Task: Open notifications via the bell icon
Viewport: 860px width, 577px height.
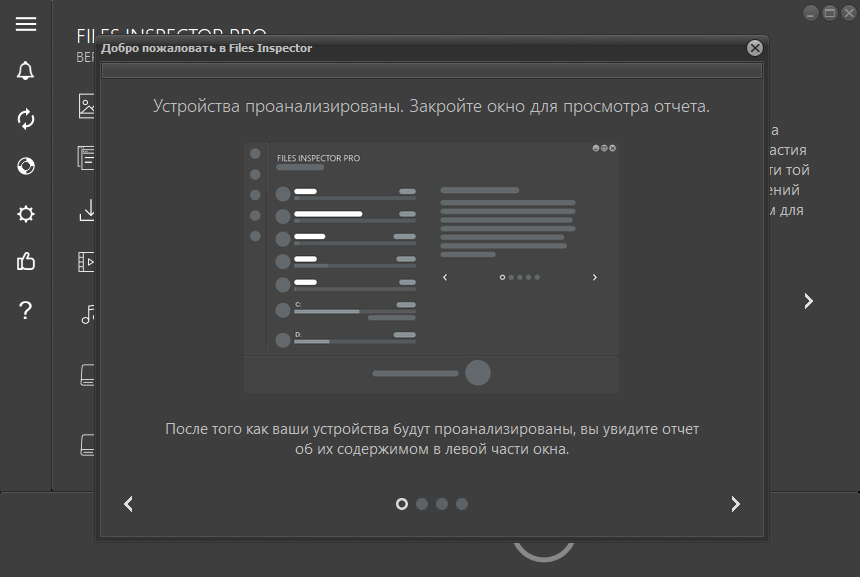Action: coord(26,71)
